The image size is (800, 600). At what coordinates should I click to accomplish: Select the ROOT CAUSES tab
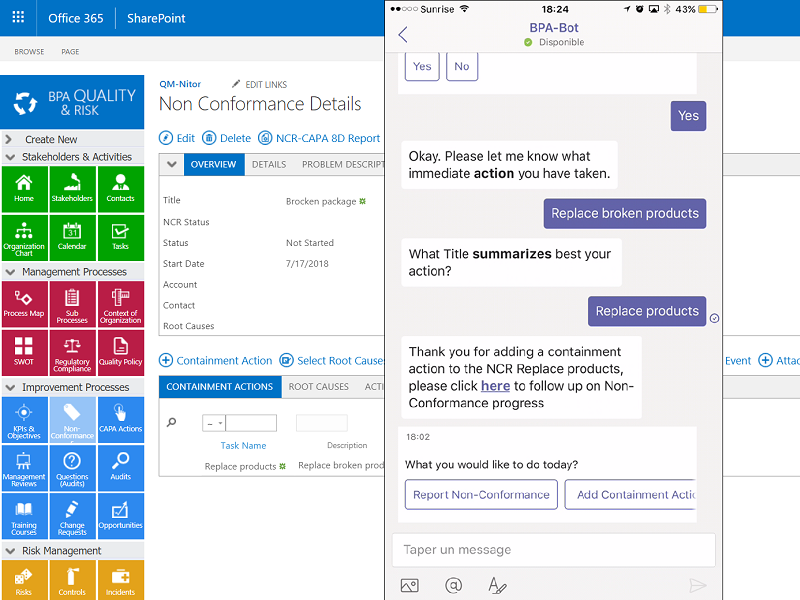(x=318, y=387)
